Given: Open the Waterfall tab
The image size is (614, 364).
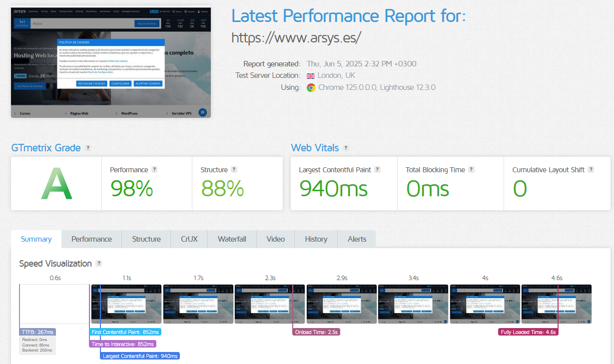Looking at the screenshot, I should 232,239.
